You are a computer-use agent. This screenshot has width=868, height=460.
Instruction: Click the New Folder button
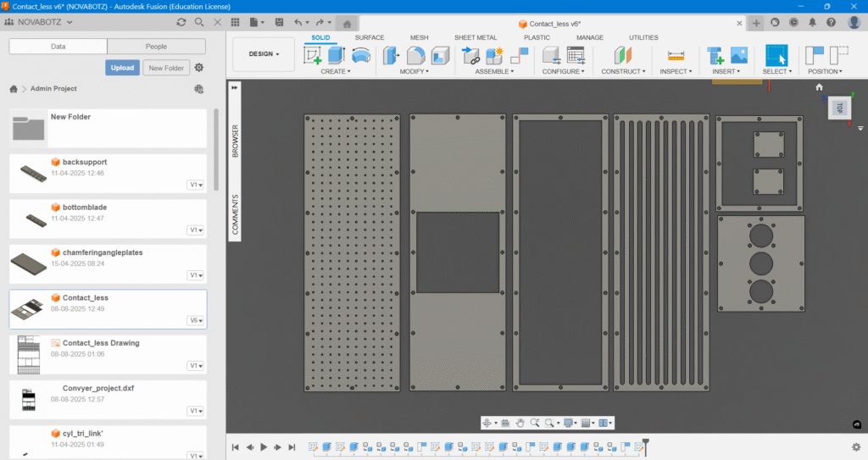point(166,68)
